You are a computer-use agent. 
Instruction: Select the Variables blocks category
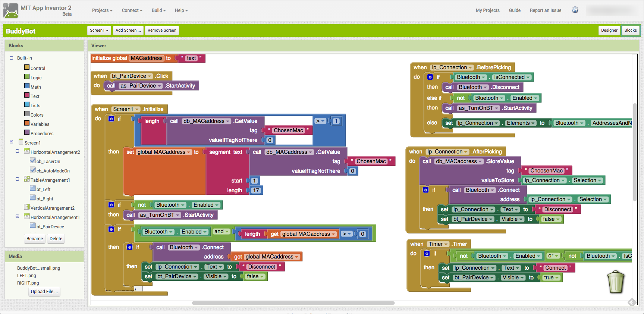(x=40, y=124)
